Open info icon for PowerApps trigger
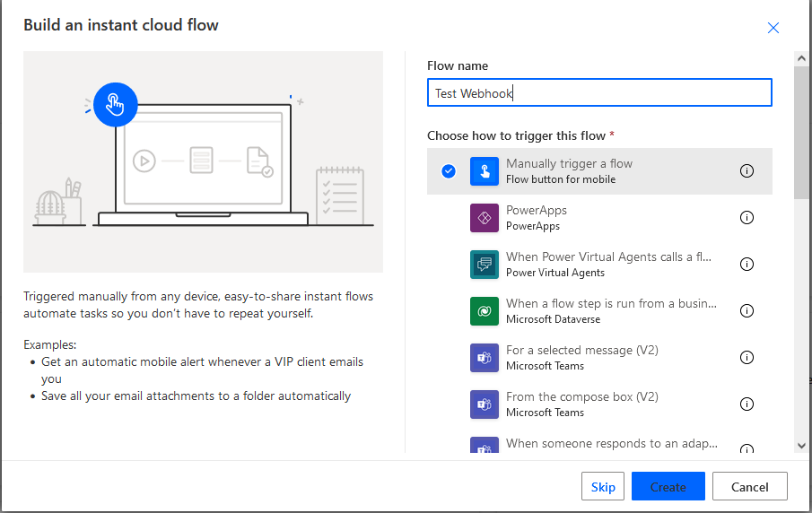 pyautogui.click(x=747, y=217)
